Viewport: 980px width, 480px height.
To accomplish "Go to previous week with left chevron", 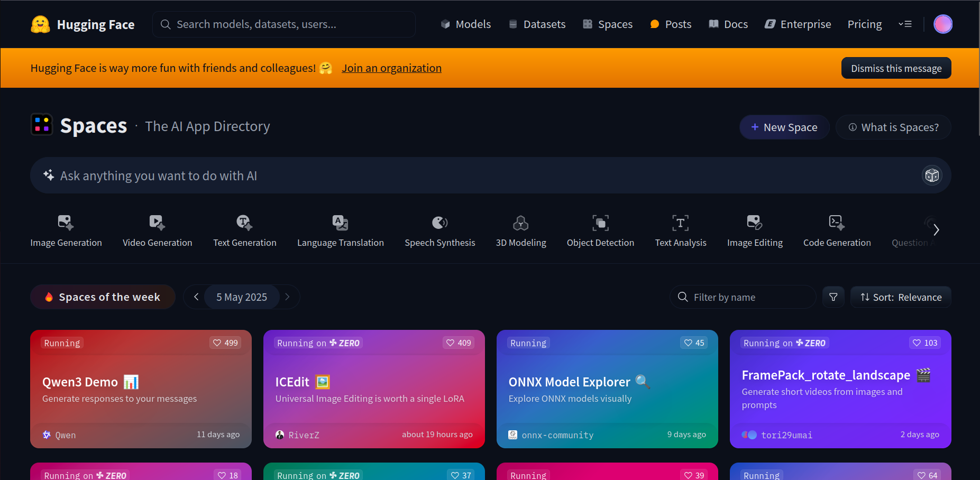I will click(196, 297).
